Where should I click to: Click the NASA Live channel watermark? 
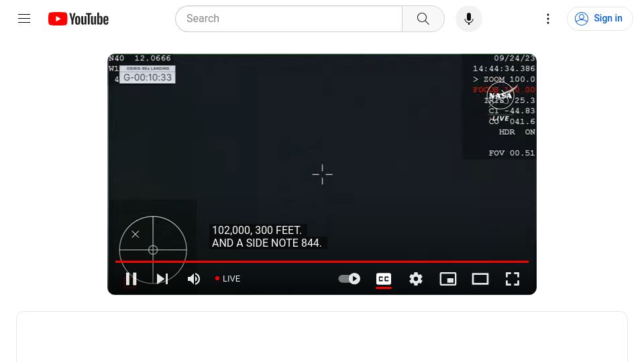(x=500, y=103)
